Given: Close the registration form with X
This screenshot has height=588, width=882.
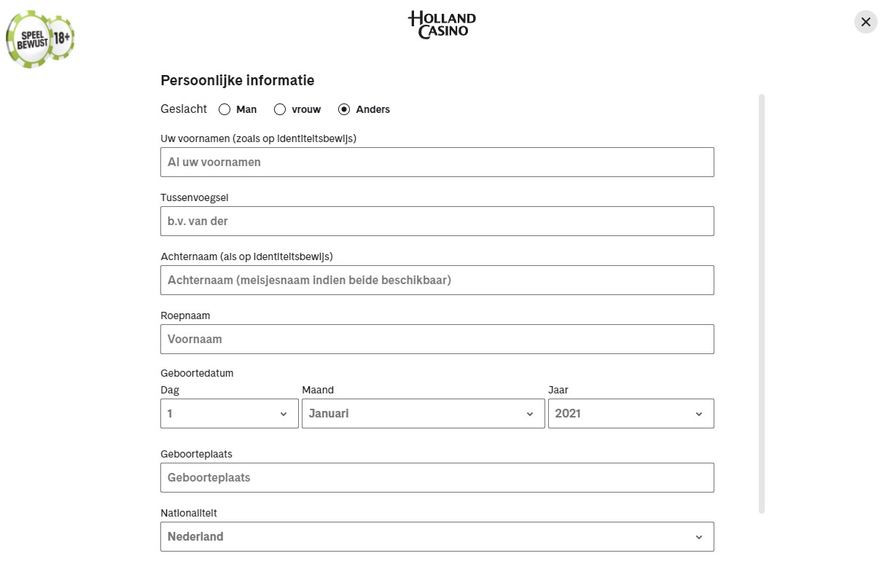Looking at the screenshot, I should coord(865,22).
